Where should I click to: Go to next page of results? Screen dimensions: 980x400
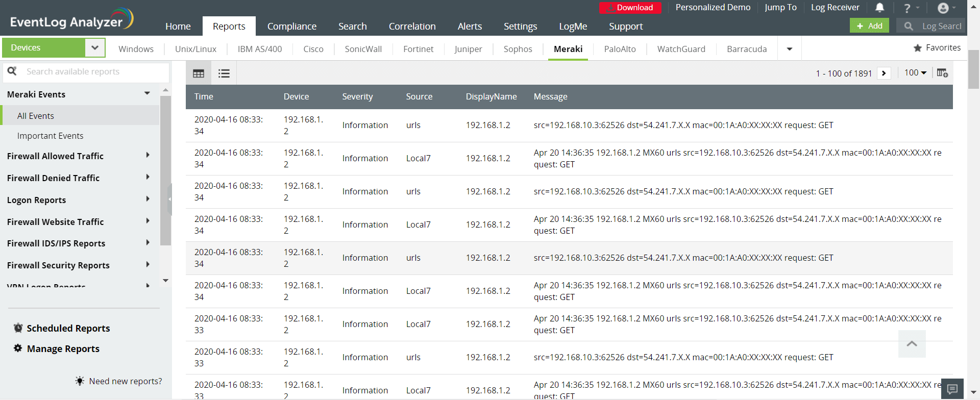tap(884, 73)
